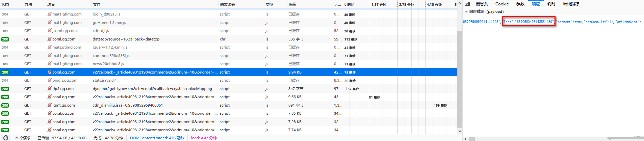Viewport: 644px width, 141px height.
Task: Select the login_d802a5.js request
Action: tap(228, 14)
